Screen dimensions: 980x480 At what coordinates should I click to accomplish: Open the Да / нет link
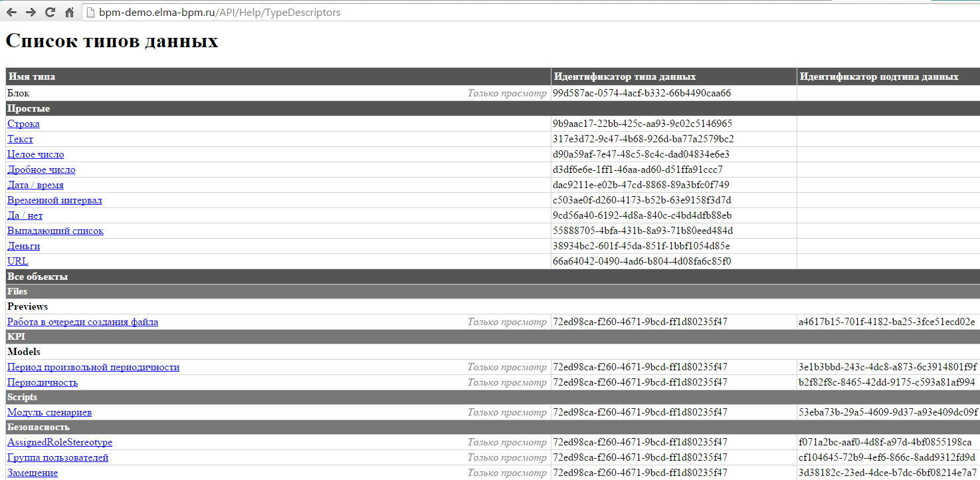(x=25, y=215)
